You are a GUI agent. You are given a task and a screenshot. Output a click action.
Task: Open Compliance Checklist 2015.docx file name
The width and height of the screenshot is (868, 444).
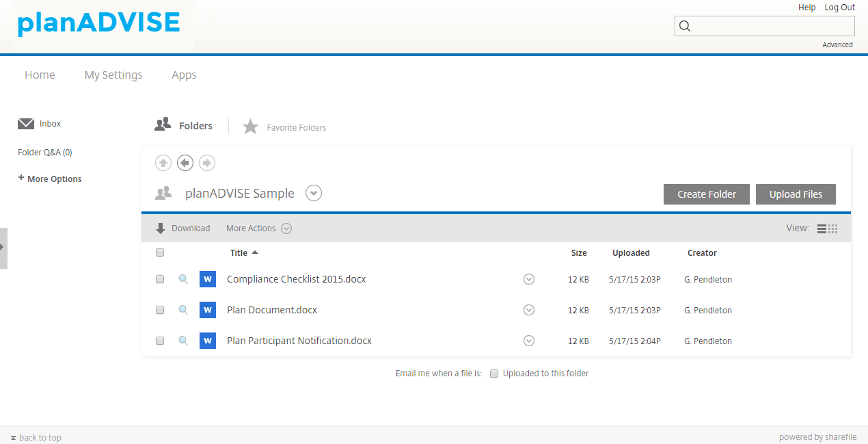coord(297,279)
